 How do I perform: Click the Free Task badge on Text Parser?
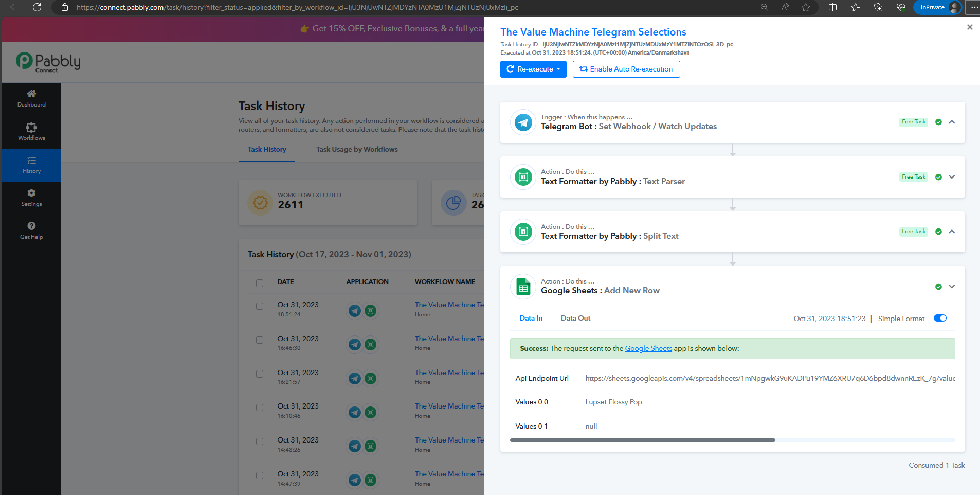coord(914,177)
